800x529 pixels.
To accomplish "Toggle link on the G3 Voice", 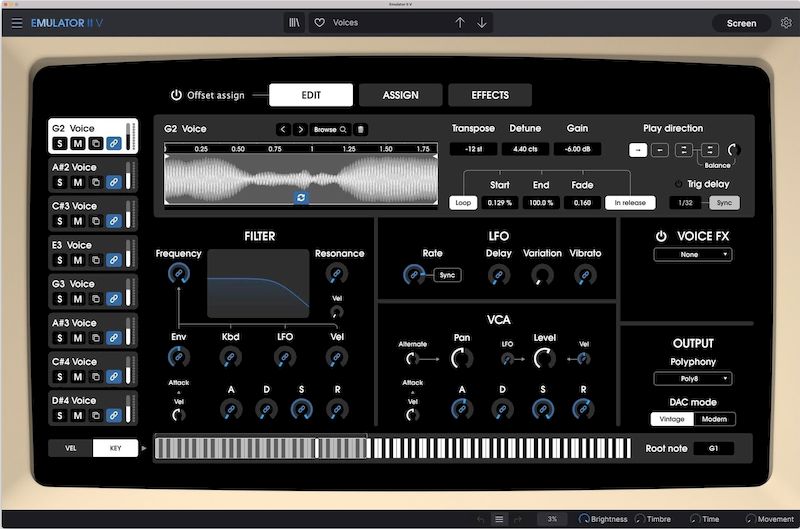I will [x=114, y=298].
